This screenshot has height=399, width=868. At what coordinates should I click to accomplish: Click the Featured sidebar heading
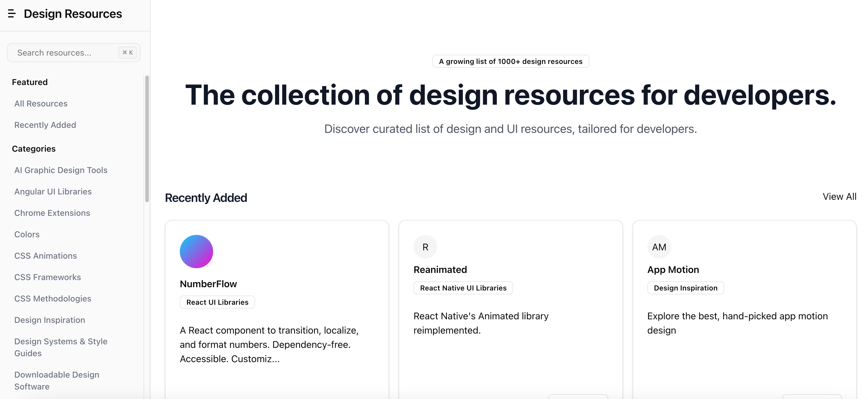click(x=30, y=82)
